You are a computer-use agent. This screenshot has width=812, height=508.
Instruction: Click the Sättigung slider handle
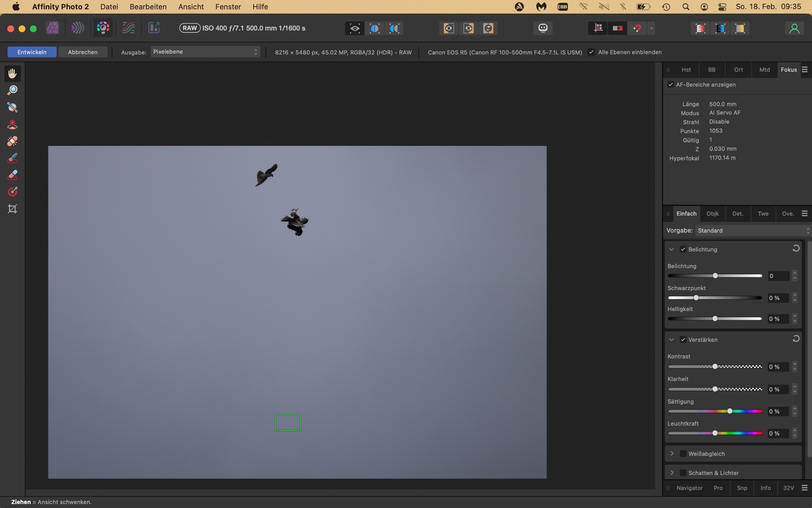[x=729, y=411]
